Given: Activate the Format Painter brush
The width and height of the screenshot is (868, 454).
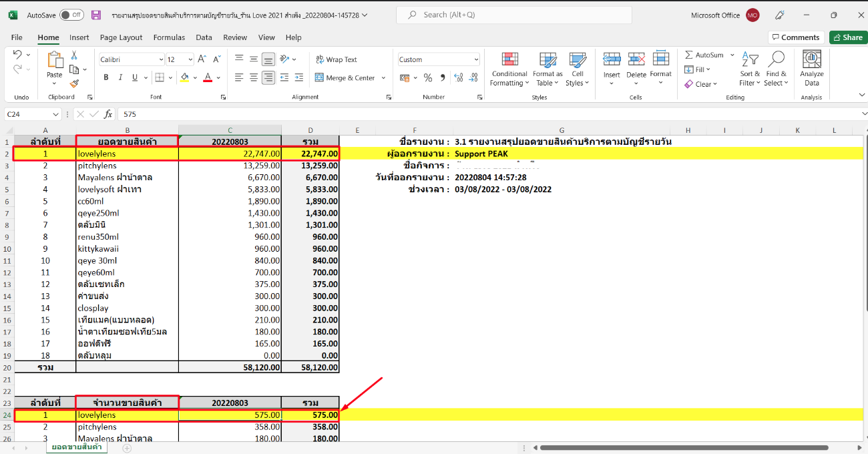Looking at the screenshot, I should pyautogui.click(x=74, y=83).
